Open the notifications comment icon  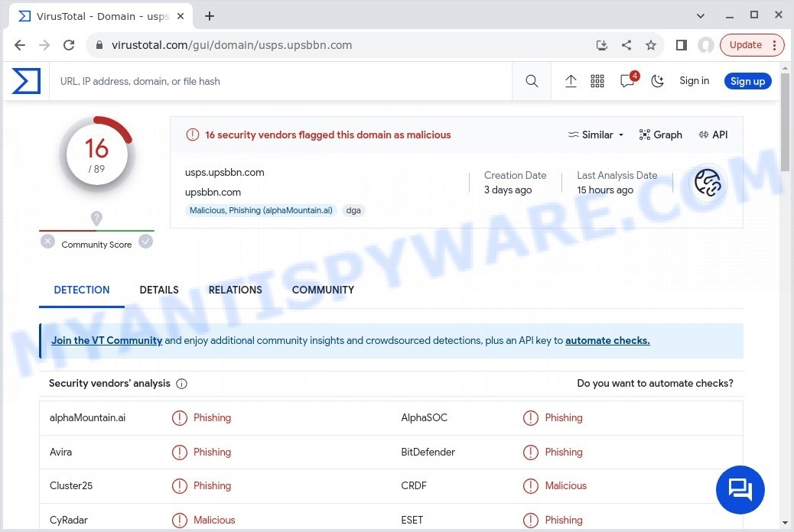(x=627, y=81)
